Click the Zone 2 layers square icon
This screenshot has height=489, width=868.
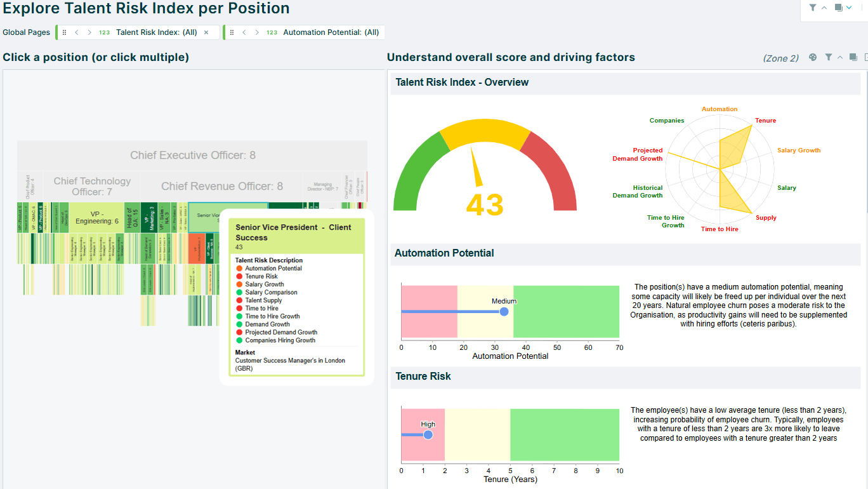click(853, 57)
